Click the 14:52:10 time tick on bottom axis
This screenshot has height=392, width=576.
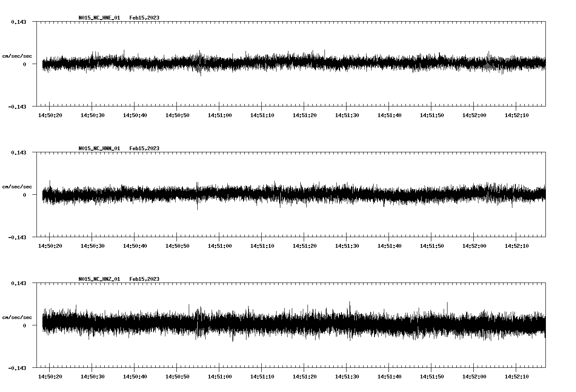[517, 375]
